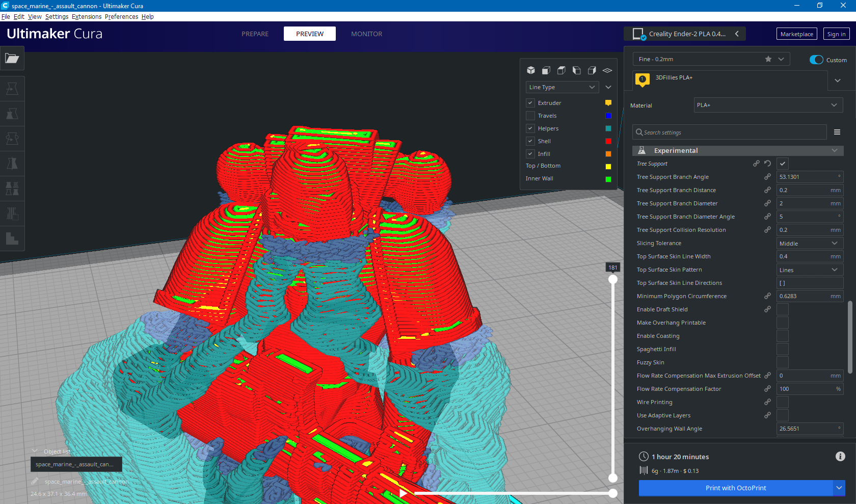Click the layer view eye icon

click(x=607, y=70)
